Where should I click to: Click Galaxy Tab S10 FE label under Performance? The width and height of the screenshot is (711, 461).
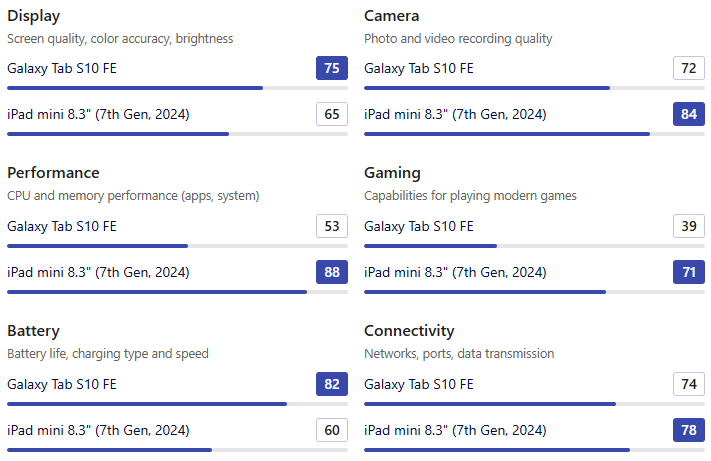coord(62,226)
